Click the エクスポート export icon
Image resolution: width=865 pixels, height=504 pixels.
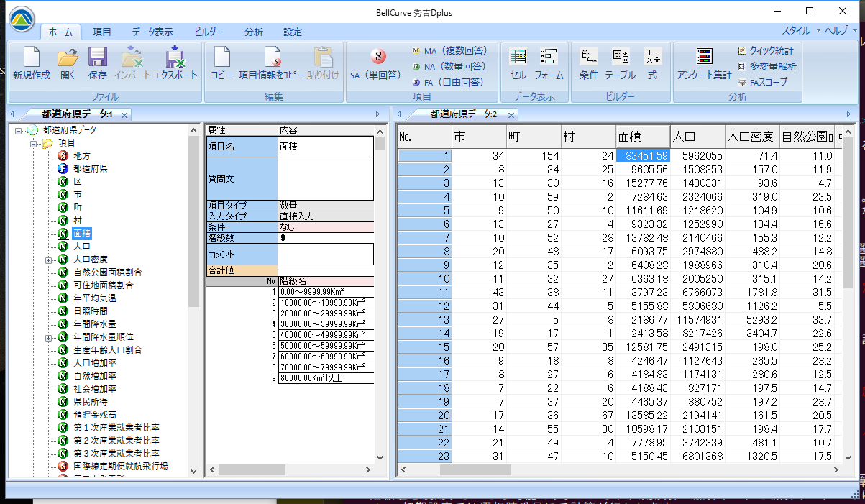point(175,62)
